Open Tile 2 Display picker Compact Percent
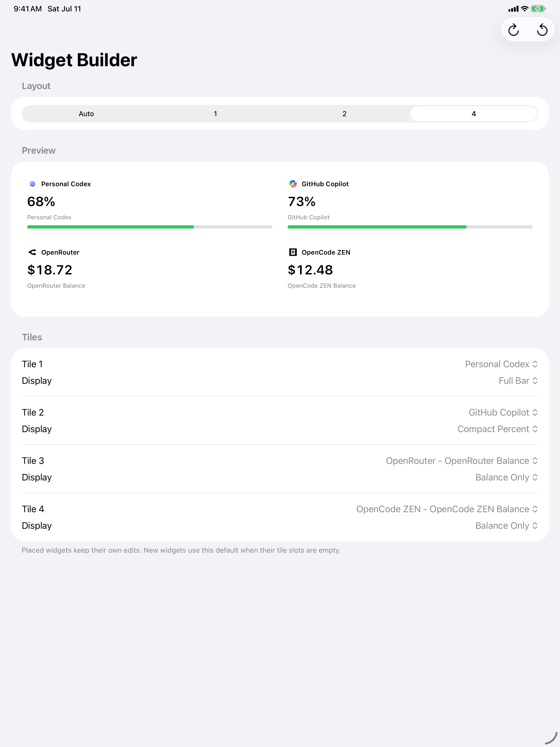The height and width of the screenshot is (747, 560). click(x=498, y=429)
